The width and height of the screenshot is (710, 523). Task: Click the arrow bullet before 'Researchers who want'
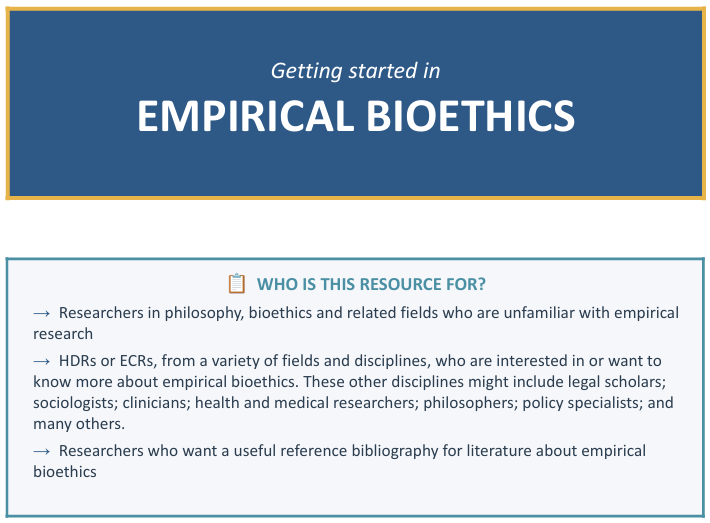click(42, 451)
